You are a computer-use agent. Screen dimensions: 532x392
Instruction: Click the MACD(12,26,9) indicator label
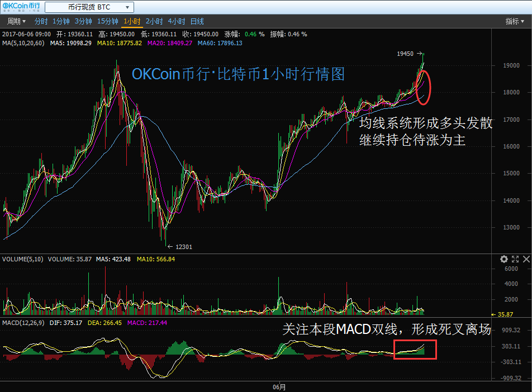click(23, 323)
